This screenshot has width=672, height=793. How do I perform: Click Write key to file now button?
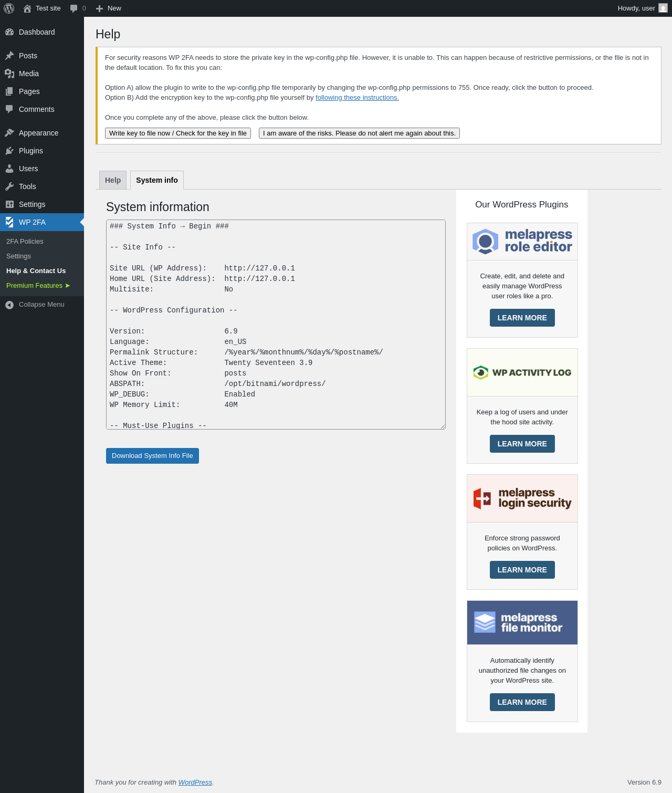pyautogui.click(x=178, y=133)
